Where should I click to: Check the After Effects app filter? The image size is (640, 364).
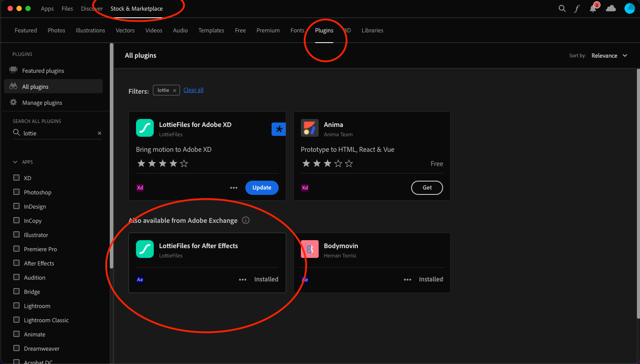(x=16, y=263)
